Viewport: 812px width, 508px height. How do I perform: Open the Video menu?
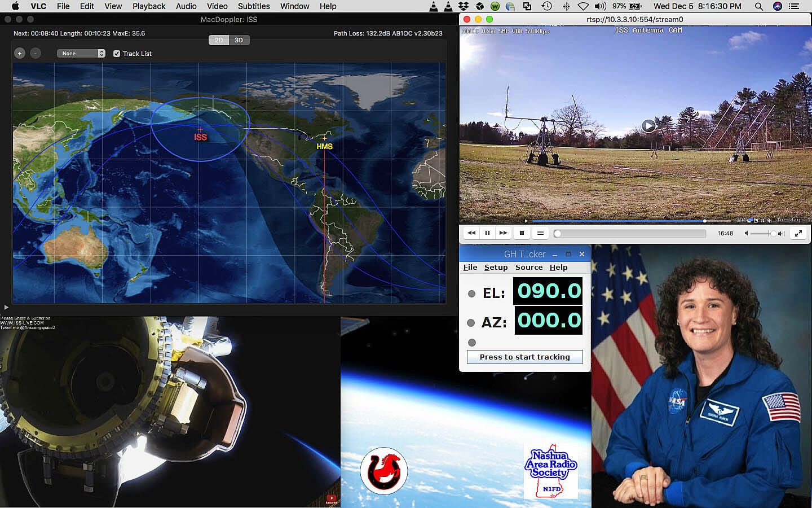(x=217, y=6)
